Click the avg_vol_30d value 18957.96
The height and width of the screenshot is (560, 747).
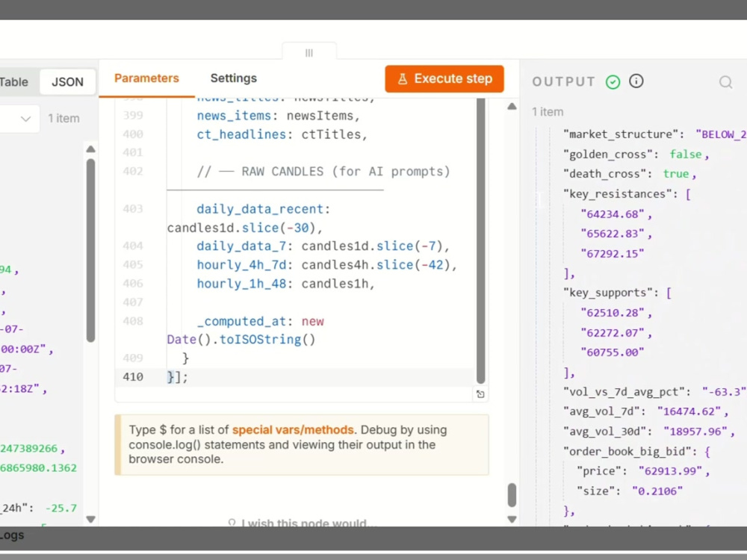[695, 432]
